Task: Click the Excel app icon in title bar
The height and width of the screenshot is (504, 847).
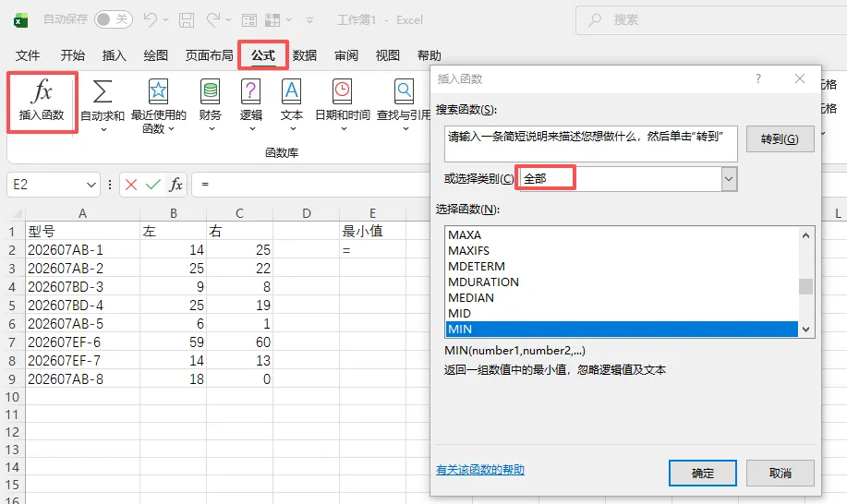Action: tap(20, 20)
